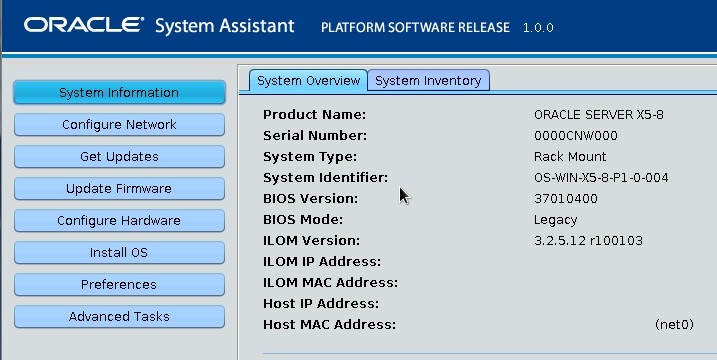Screen dimensions: 717x360
Task: Launch the Install OS task
Action: (119, 253)
